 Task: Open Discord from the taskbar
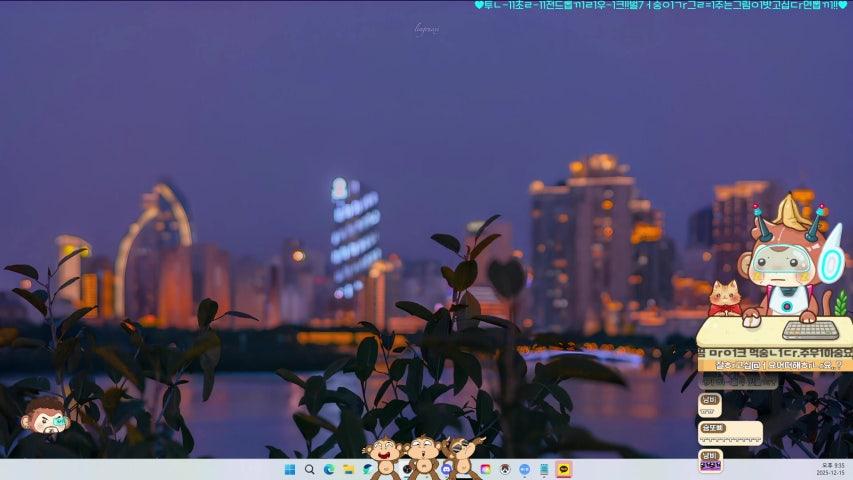447,470
